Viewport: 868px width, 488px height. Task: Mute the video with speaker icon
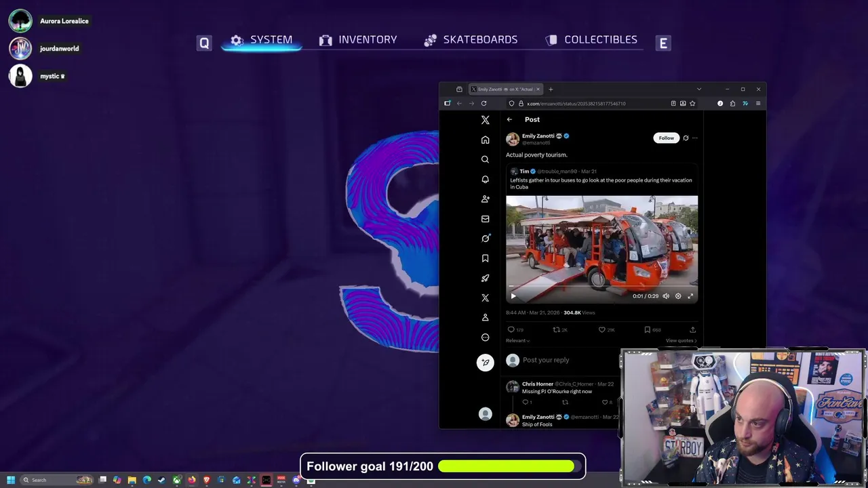tap(665, 296)
